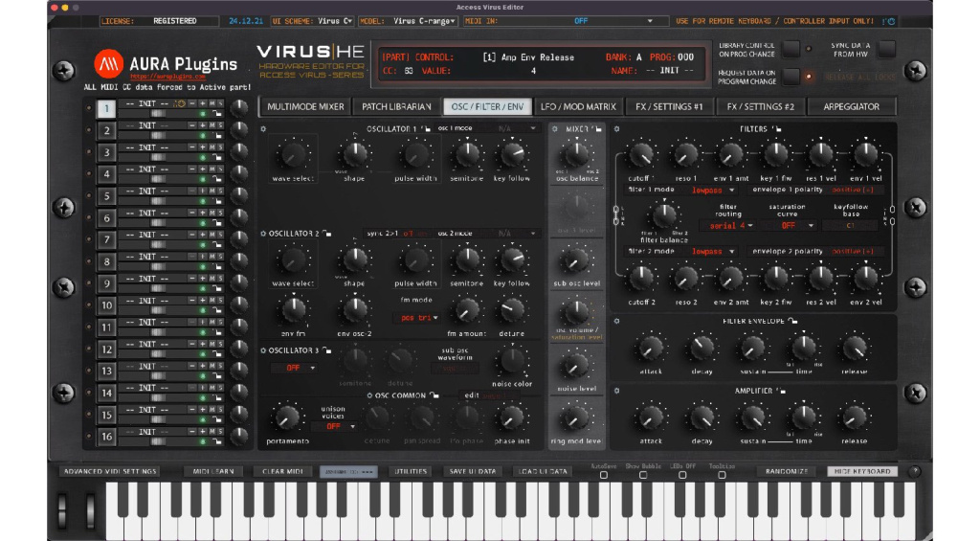Click the orange icon on part 1 name
This screenshot has width=980, height=541.
click(179, 103)
